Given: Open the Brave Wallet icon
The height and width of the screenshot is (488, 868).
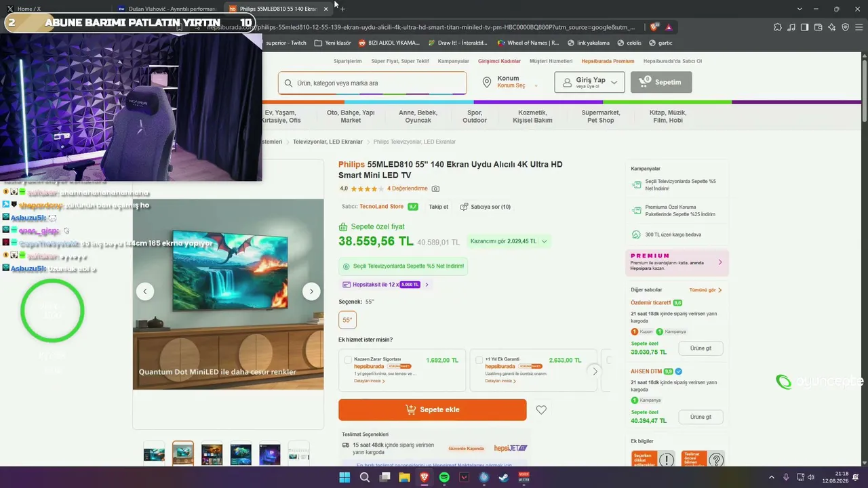Looking at the screenshot, I should tap(818, 27).
